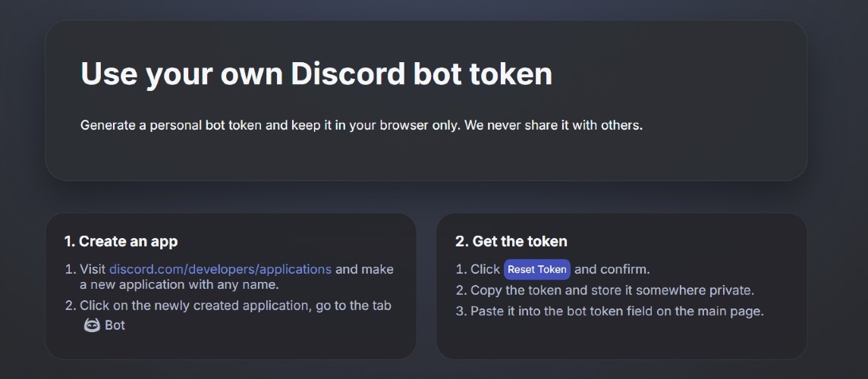The image size is (868, 379).
Task: Click the 'and confirm.' text
Action: 612,269
